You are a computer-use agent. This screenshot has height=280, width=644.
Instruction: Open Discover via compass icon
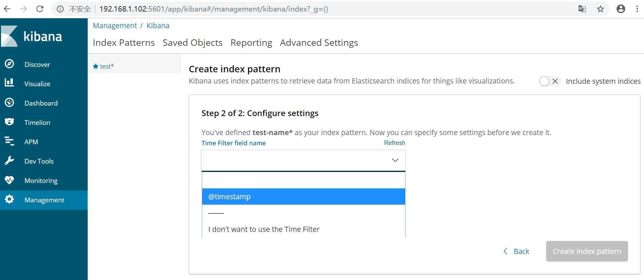pyautogui.click(x=10, y=64)
